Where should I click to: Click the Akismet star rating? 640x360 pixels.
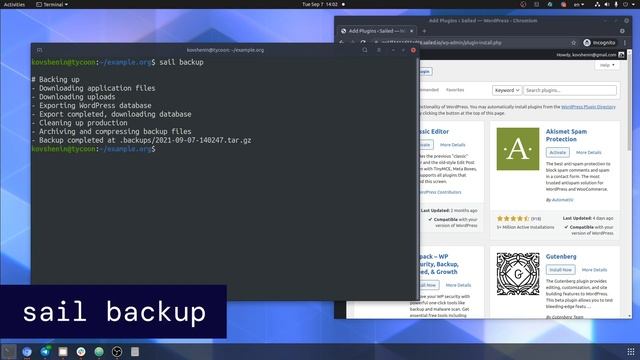coord(513,218)
